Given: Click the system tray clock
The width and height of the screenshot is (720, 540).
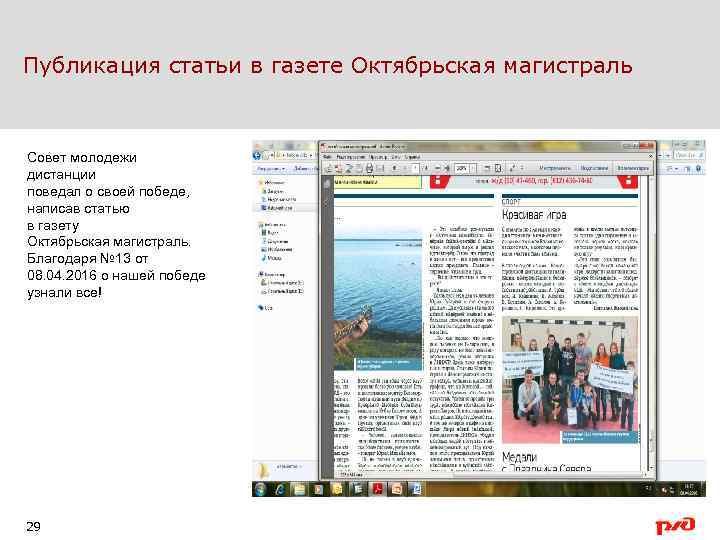Looking at the screenshot, I should (x=689, y=489).
